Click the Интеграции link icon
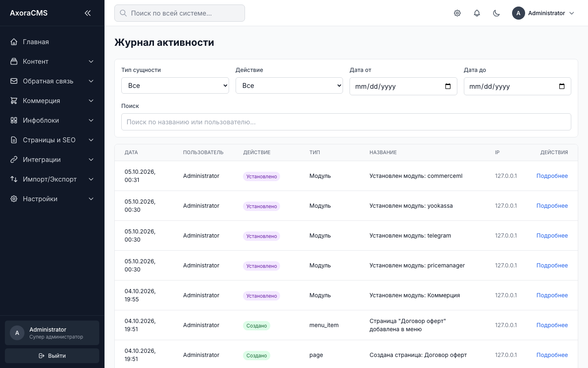Screen dimensions: 588x368 coord(14,159)
